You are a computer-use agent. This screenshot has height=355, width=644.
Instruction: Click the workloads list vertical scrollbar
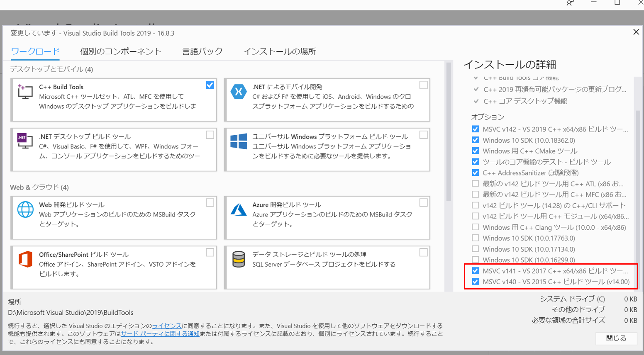tap(448, 132)
